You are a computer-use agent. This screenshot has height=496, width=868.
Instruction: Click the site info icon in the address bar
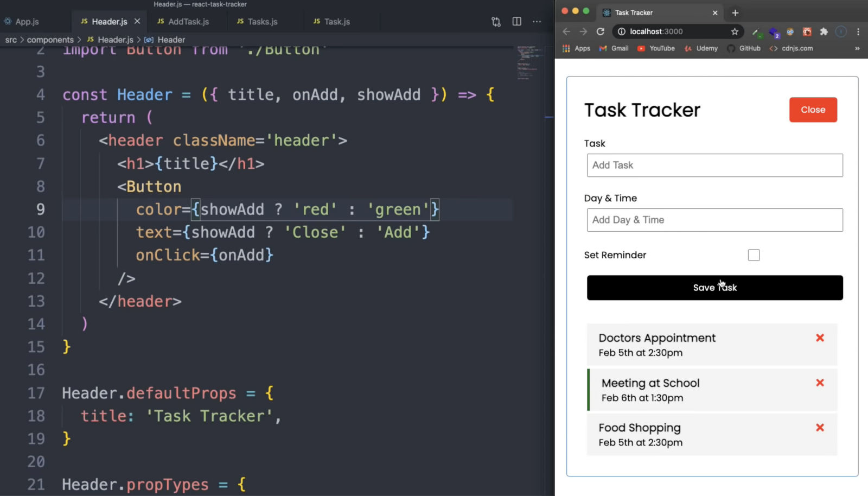click(622, 31)
